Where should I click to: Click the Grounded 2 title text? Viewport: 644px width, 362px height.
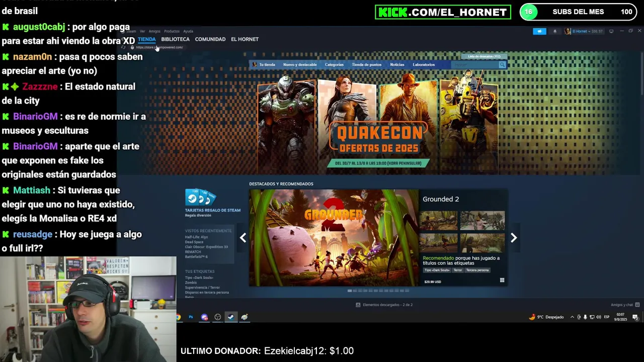[441, 199]
